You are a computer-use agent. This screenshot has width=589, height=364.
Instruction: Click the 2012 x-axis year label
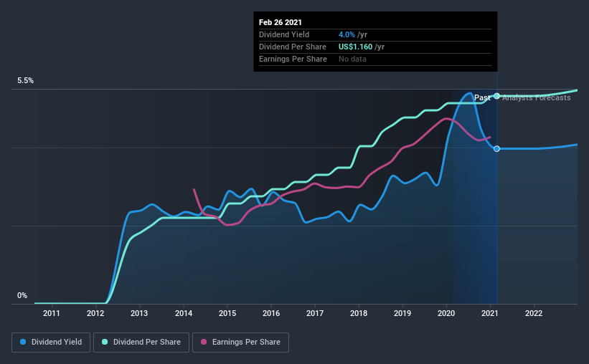coord(95,313)
